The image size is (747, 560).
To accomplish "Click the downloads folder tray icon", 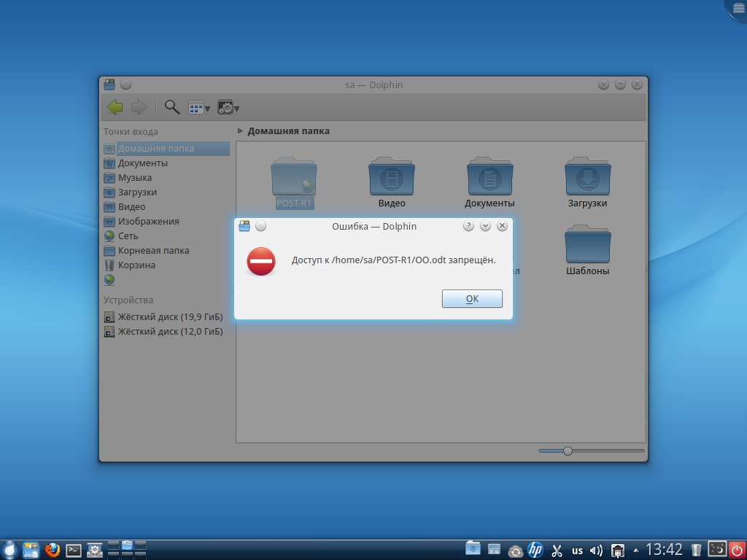I will [473, 550].
